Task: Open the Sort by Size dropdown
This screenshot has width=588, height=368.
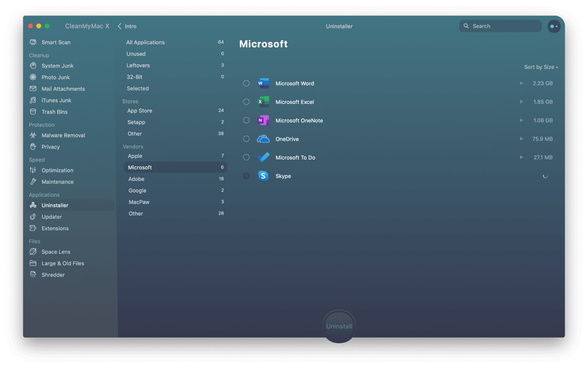Action: point(541,67)
